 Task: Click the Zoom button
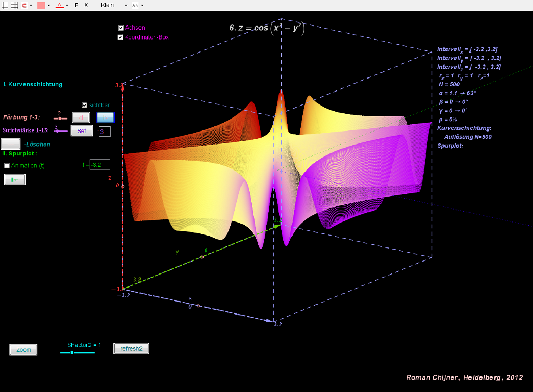(x=23, y=349)
